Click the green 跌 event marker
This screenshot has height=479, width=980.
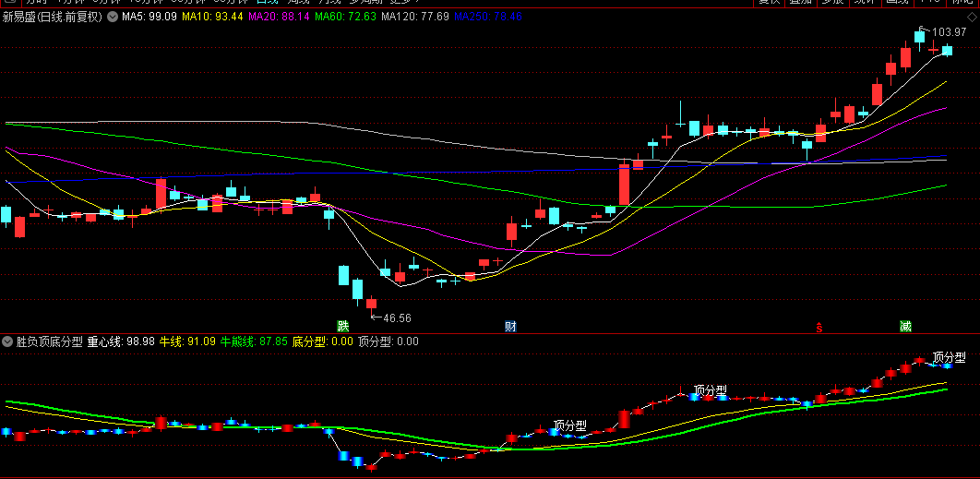(342, 326)
